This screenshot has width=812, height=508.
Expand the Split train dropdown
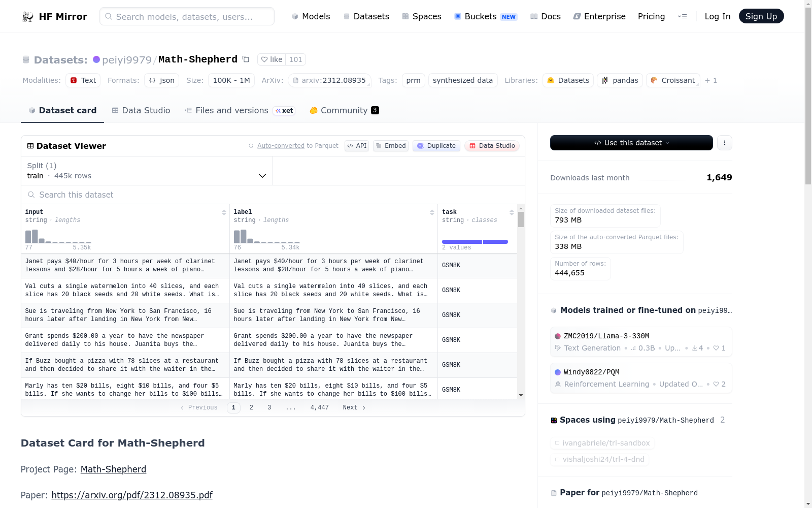coord(147,171)
